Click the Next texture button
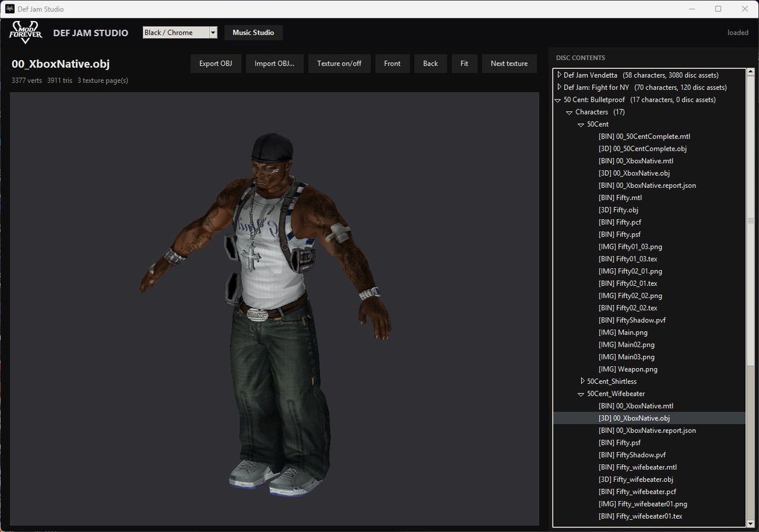 coord(509,63)
